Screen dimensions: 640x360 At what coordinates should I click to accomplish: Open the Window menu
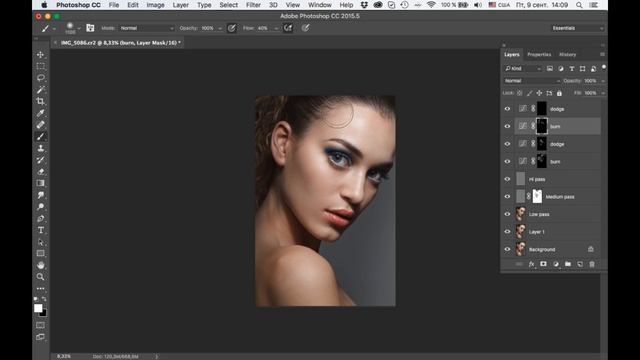[320, 5]
